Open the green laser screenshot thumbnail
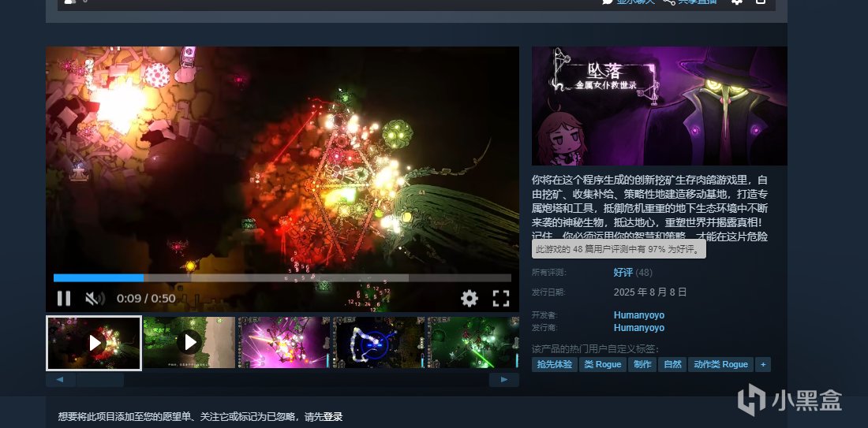The image size is (868, 428). (473, 342)
